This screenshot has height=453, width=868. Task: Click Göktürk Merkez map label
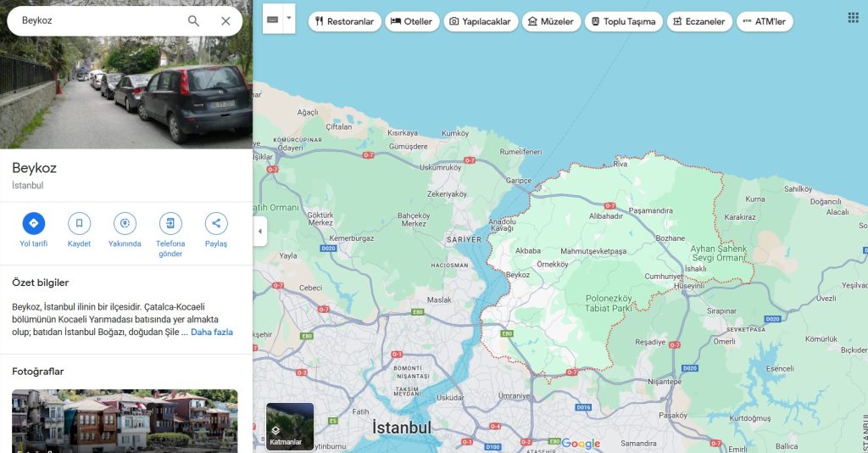[320, 219]
